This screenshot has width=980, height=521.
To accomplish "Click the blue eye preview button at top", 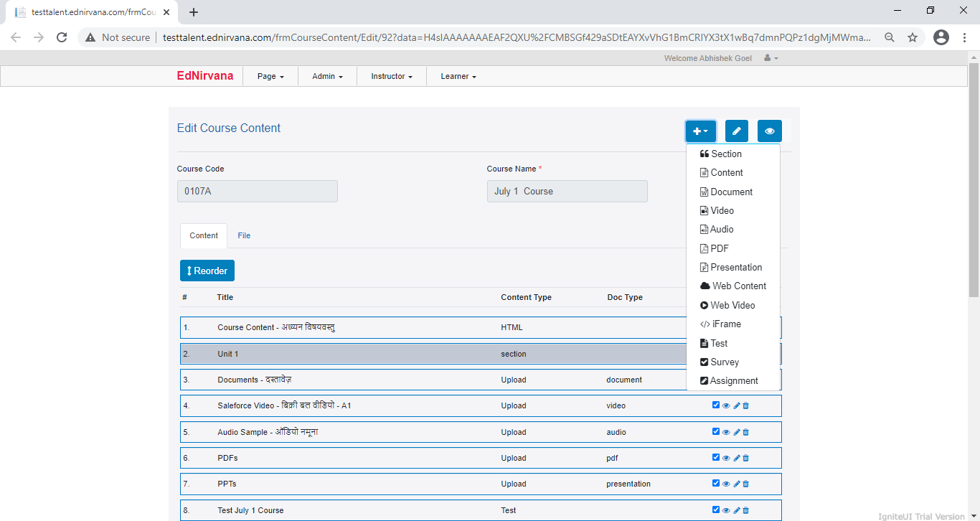I will point(769,131).
